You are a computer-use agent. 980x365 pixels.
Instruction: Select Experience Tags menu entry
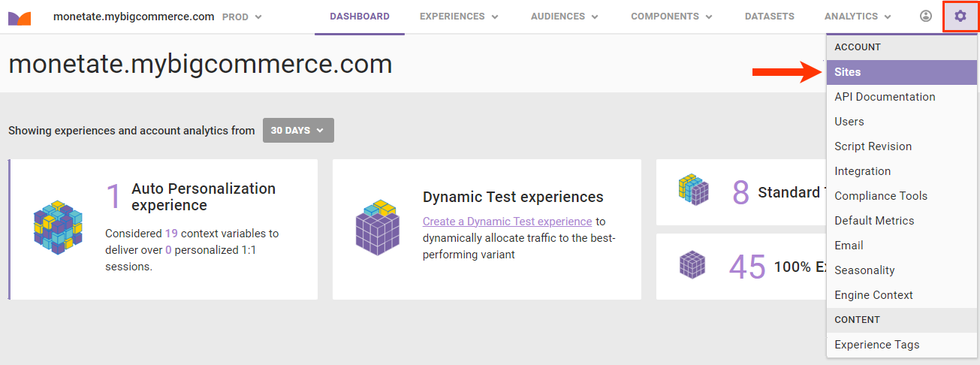click(x=876, y=345)
